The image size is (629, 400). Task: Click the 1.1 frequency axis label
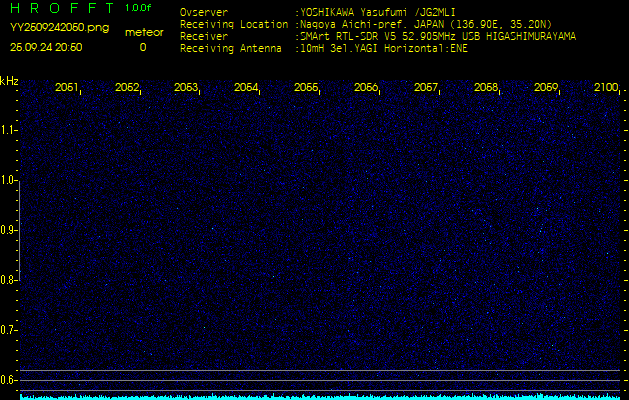click(x=10, y=129)
